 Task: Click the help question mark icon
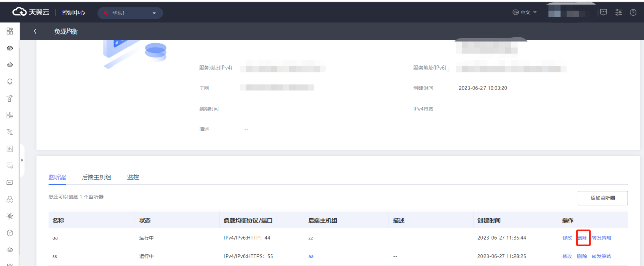tap(633, 12)
